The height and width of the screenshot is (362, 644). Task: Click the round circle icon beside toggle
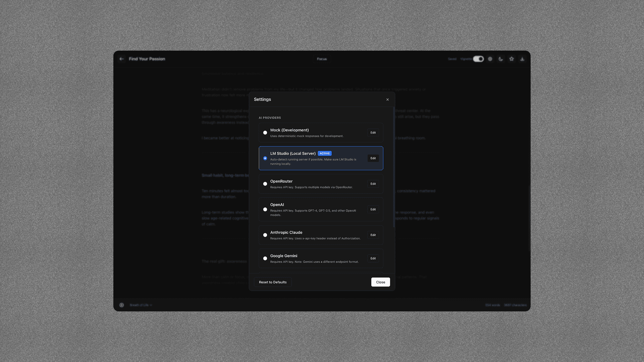(x=490, y=59)
